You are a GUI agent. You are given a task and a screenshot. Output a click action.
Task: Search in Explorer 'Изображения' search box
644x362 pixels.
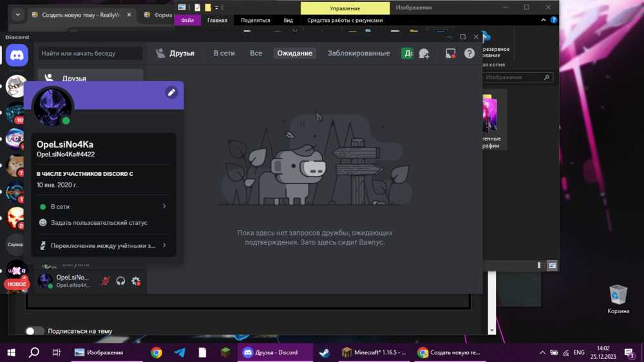pos(518,77)
